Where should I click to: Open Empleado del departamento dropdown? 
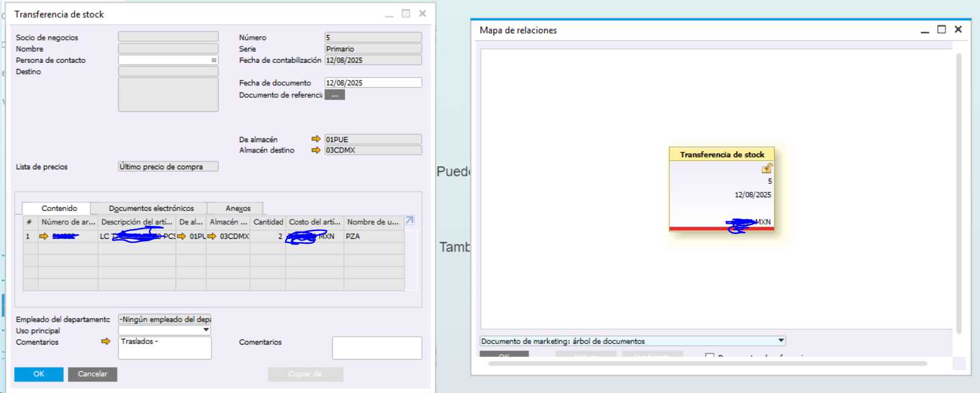coord(165,319)
